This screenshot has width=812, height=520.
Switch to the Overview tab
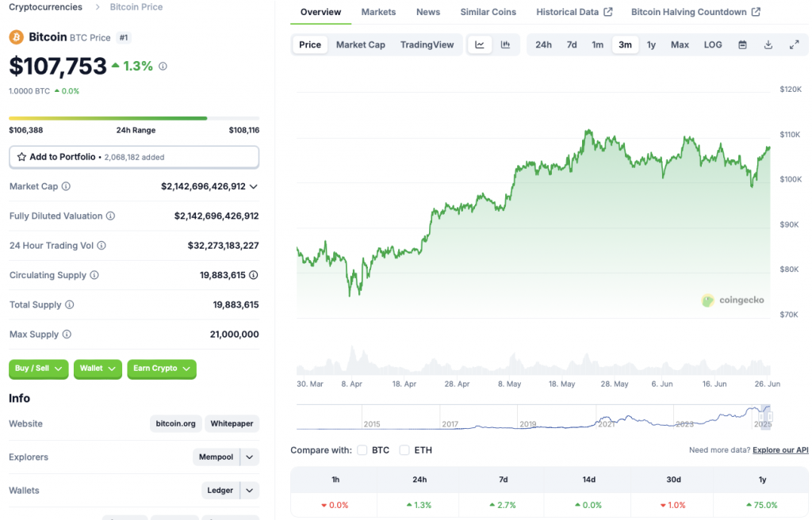click(x=320, y=12)
